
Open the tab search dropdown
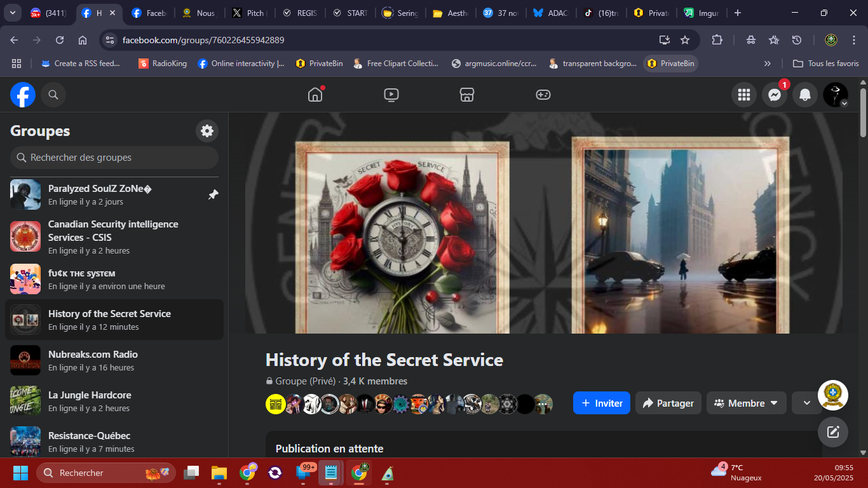click(x=13, y=13)
